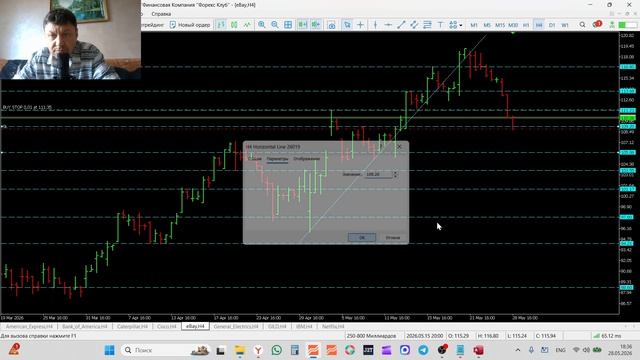Image resolution: width=640 pixels, height=360 pixels.
Task: Switch to Параметры tab in dialog
Action: click(278, 159)
